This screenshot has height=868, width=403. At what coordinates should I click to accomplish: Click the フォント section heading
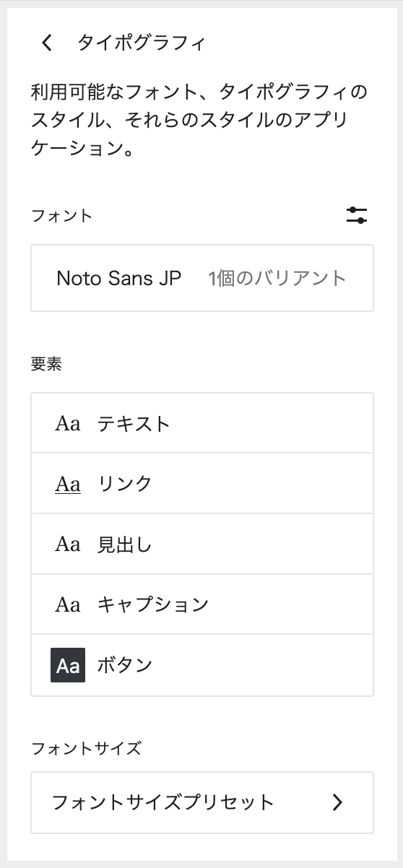62,215
